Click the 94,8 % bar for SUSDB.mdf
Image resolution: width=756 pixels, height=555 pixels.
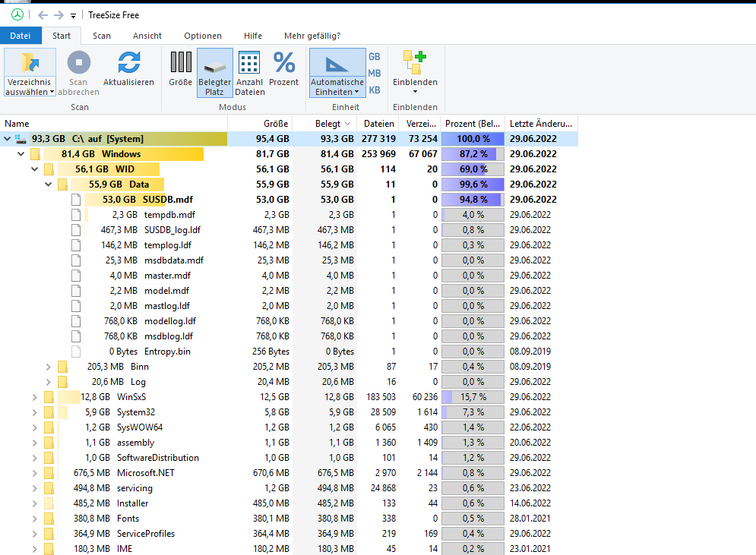[x=473, y=200]
